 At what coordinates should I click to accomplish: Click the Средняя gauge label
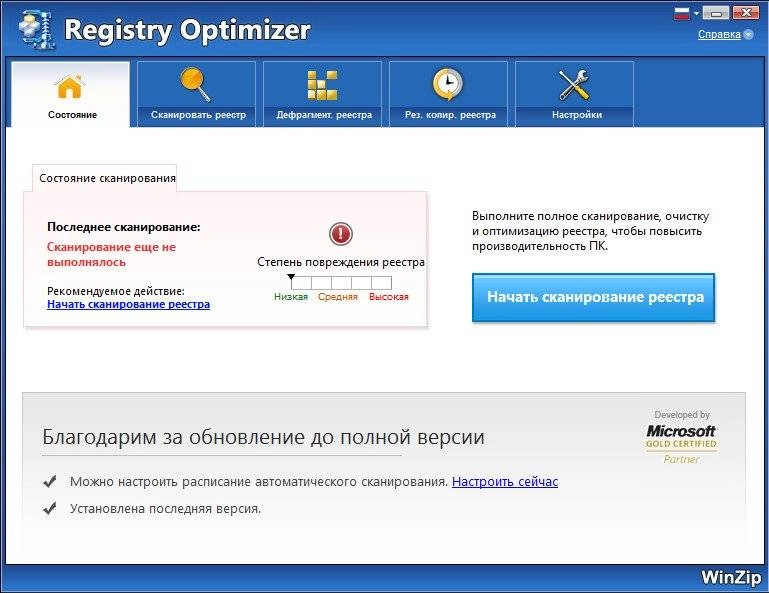pyautogui.click(x=338, y=297)
